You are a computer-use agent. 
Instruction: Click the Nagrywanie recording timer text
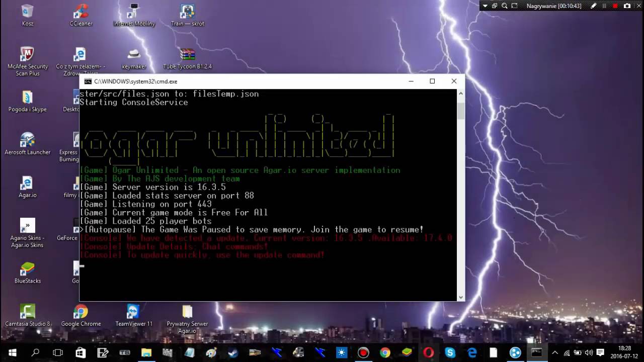pyautogui.click(x=554, y=6)
